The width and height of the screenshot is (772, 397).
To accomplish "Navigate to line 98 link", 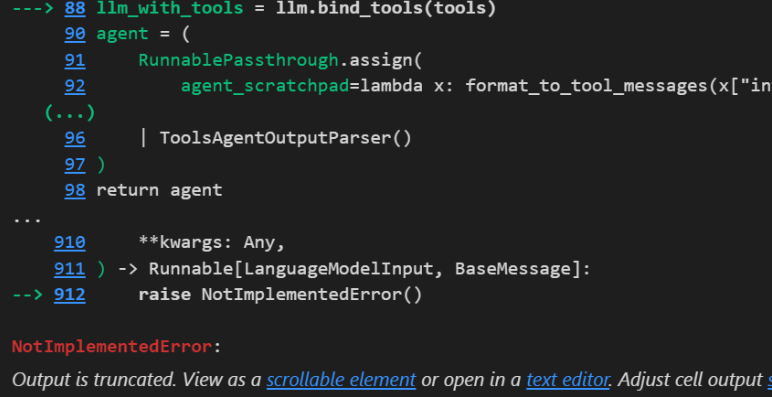I will pos(75,191).
